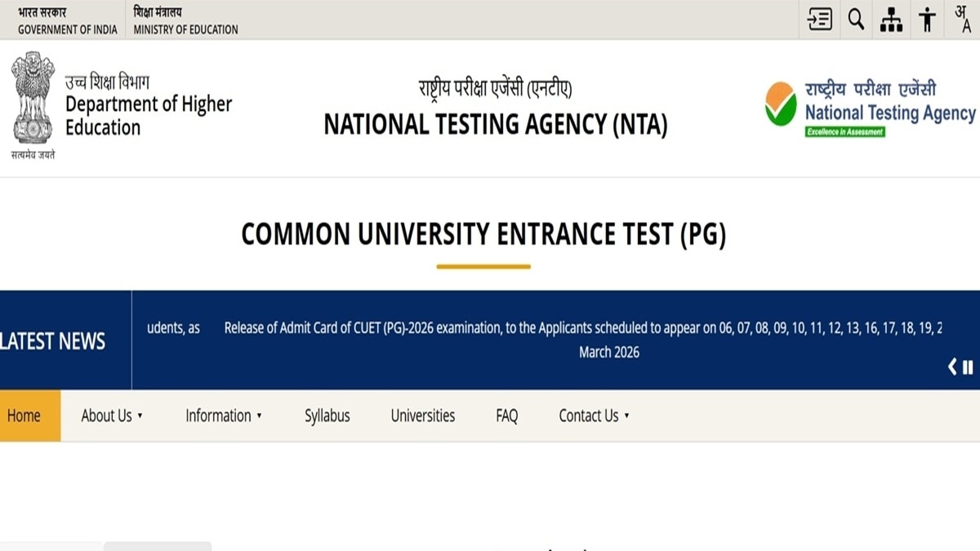Select the skip-to-main-content icon
This screenshot has height=551, width=980.
coord(819,20)
